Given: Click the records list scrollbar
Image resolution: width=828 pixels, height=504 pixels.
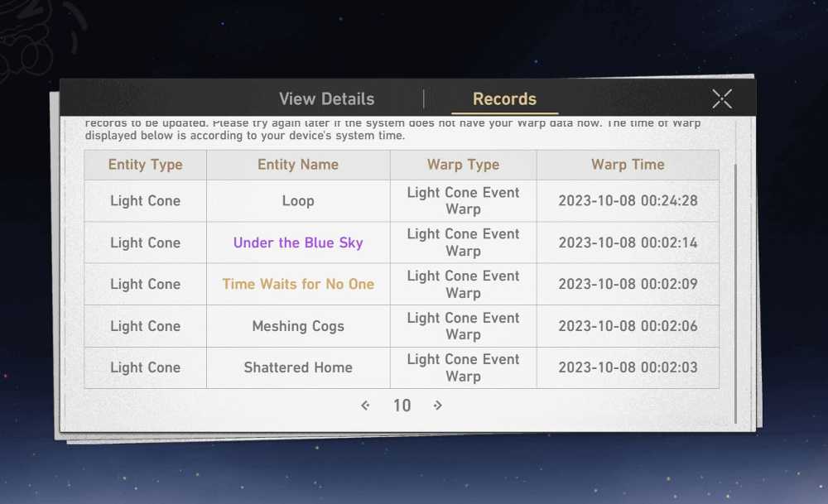Looking at the screenshot, I should [735, 294].
